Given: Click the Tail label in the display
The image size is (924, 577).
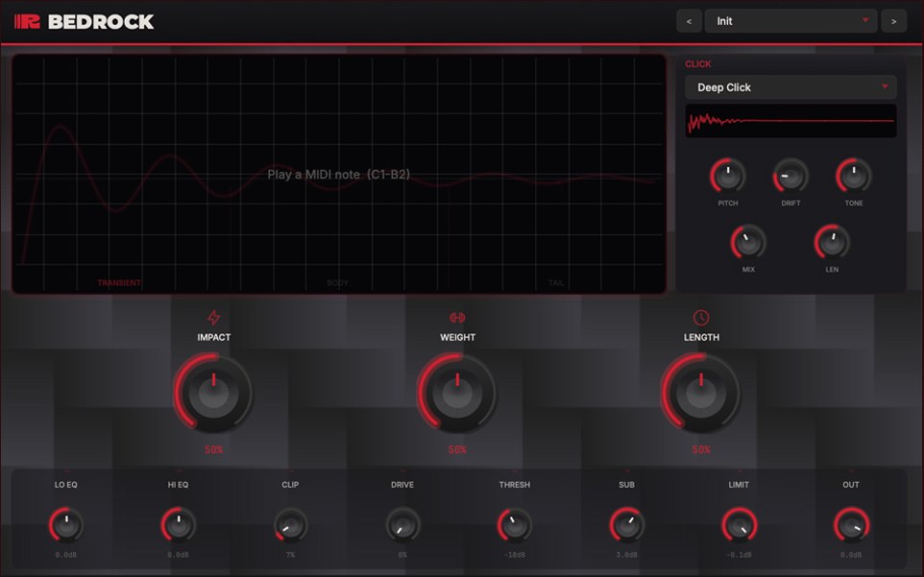Looking at the screenshot, I should point(556,283).
